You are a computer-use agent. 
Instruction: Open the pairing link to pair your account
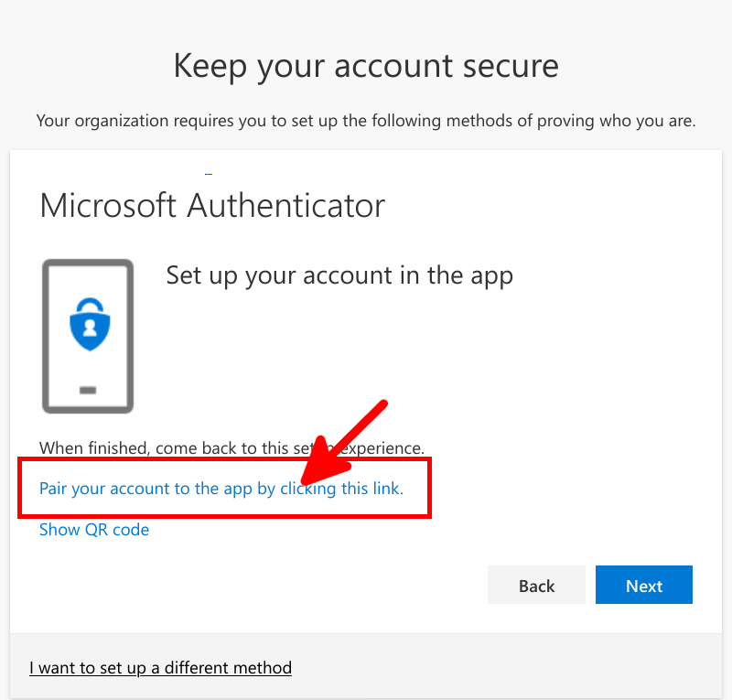tap(220, 488)
